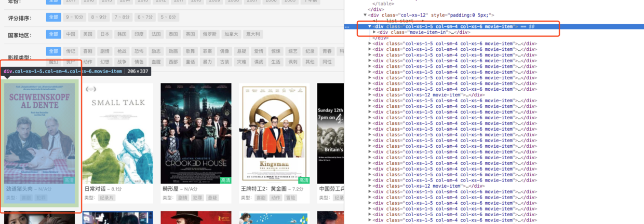Filter by rating 7～8分
Viewport: 644px width, 224px height.
click(x=122, y=17)
